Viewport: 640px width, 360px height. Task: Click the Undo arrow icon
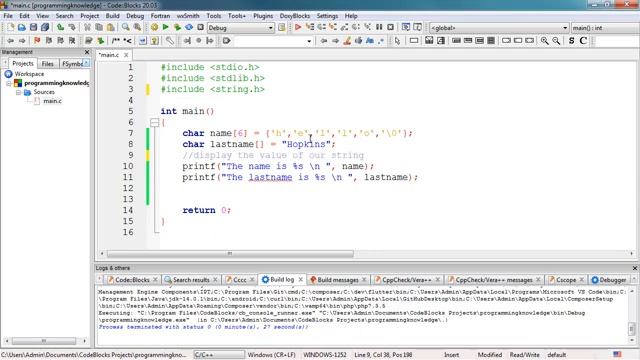(60, 27)
